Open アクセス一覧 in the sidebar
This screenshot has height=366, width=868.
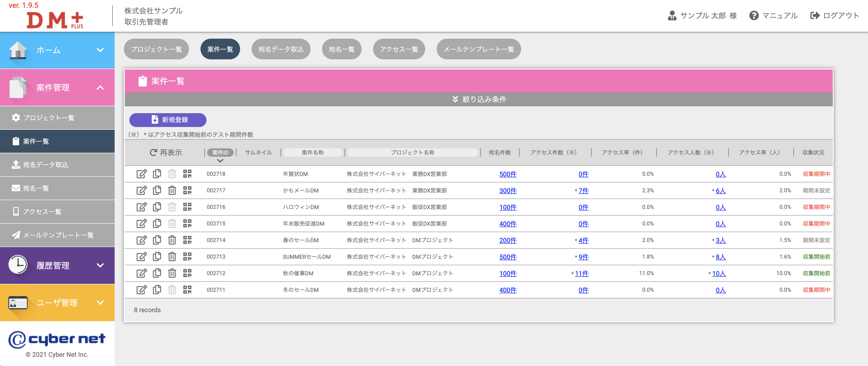coord(57,212)
